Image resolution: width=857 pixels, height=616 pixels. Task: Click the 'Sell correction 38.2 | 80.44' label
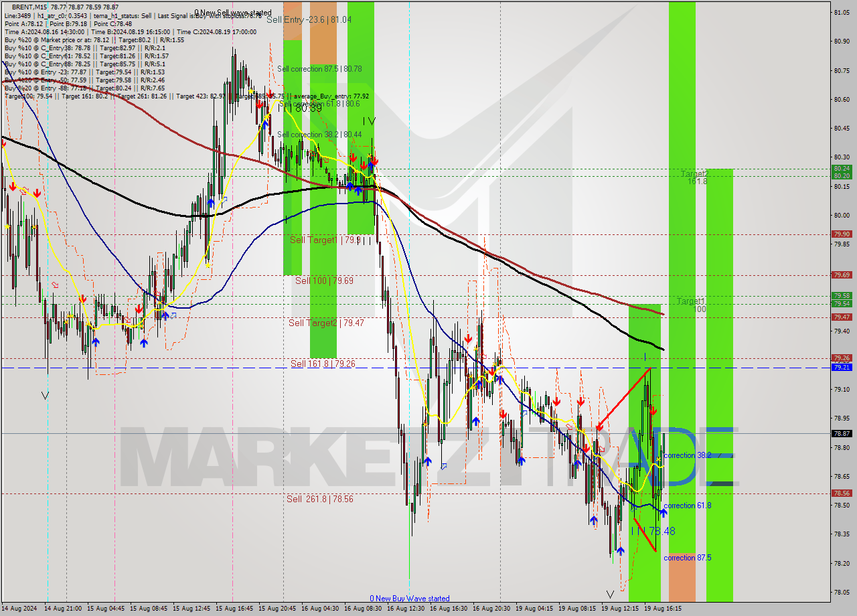pyautogui.click(x=319, y=135)
